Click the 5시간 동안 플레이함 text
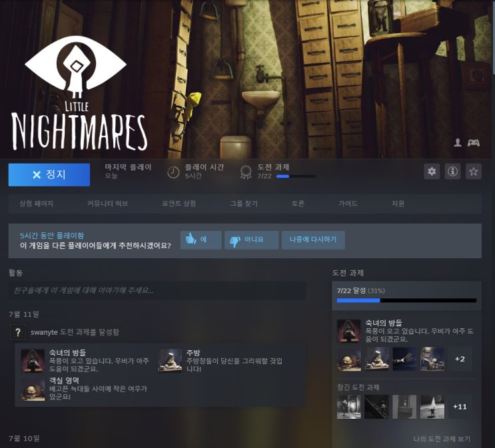The width and height of the screenshot is (495, 448). pos(52,236)
